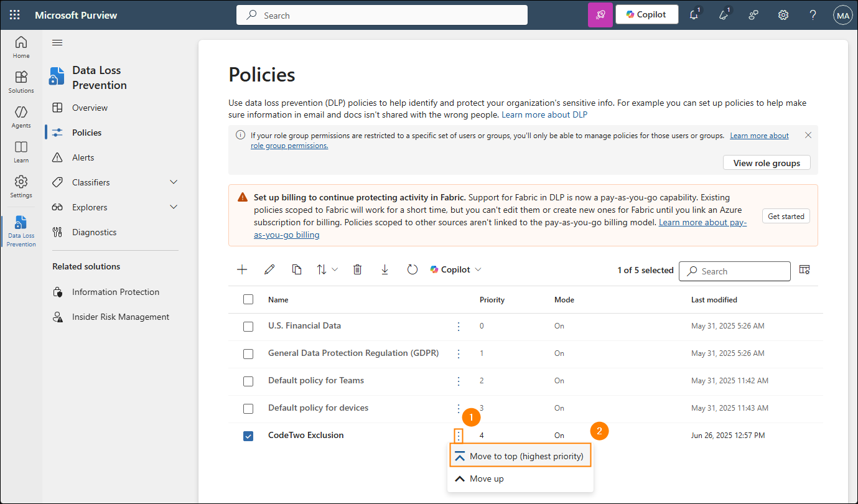Dismiss the role group info banner
Screen dimensions: 858x504
point(808,135)
